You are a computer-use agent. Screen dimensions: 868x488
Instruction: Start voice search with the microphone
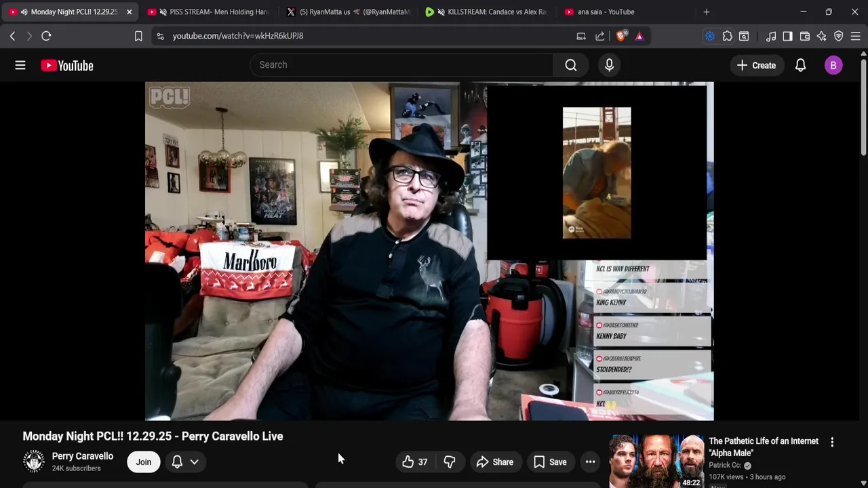pyautogui.click(x=609, y=65)
